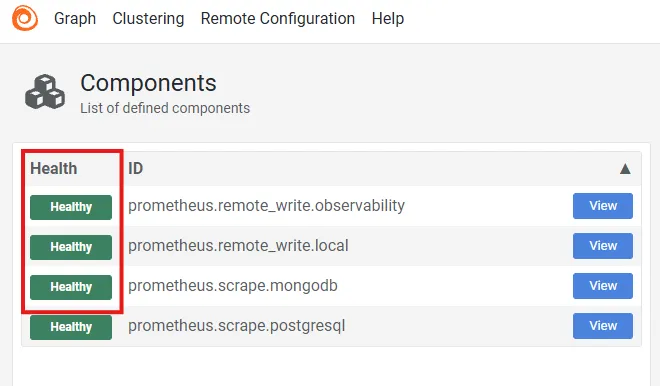
Task: View the prometheus.scrape.postgresql component
Action: pyautogui.click(x=602, y=326)
